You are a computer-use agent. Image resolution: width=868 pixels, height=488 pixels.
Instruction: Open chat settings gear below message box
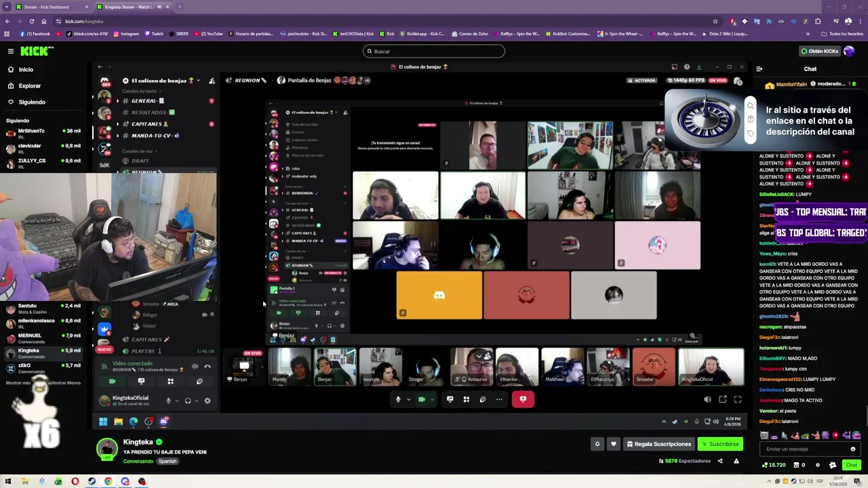(x=817, y=465)
